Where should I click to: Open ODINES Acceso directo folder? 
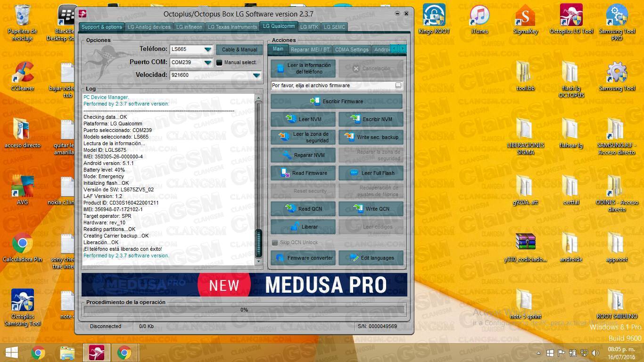click(x=617, y=193)
